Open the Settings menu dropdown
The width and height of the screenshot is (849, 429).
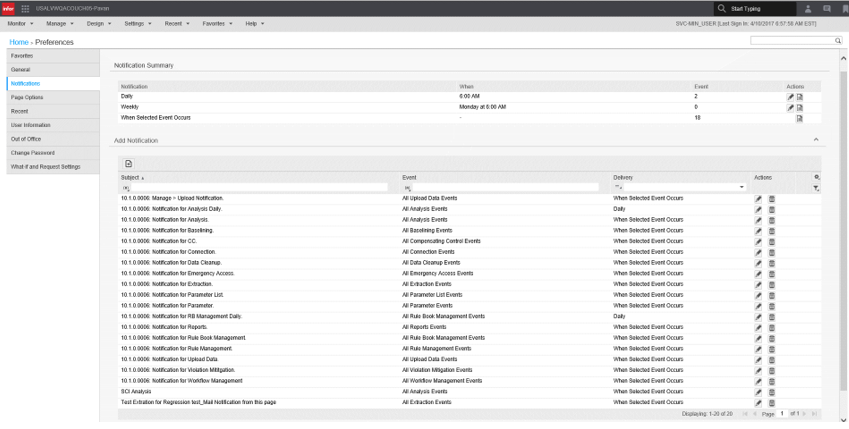coord(141,23)
